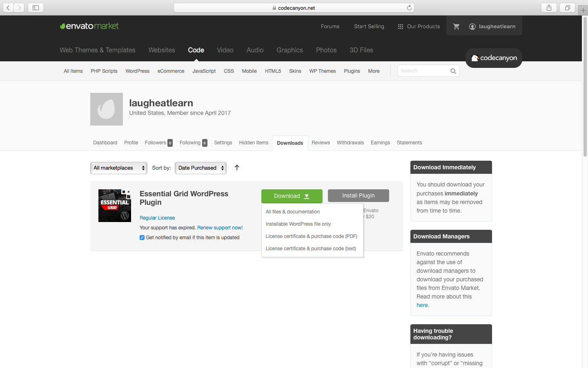Click the Safari share icon
This screenshot has width=588, height=368.
[549, 8]
